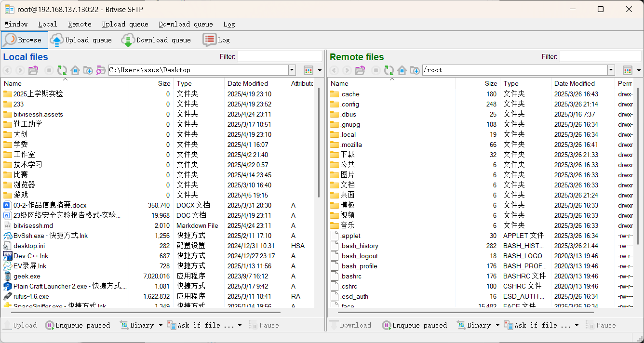
Task: Open remote view mode dropdown arrow
Action: click(639, 70)
